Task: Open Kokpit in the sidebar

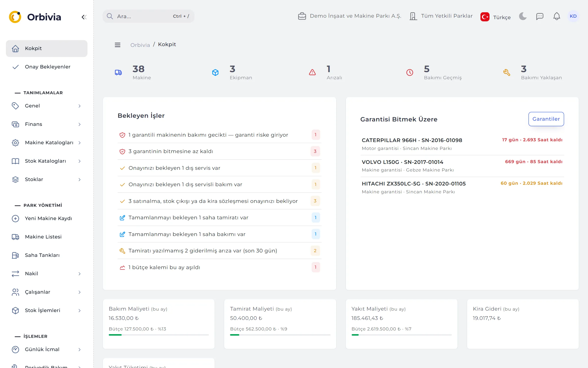Action: [x=47, y=49]
